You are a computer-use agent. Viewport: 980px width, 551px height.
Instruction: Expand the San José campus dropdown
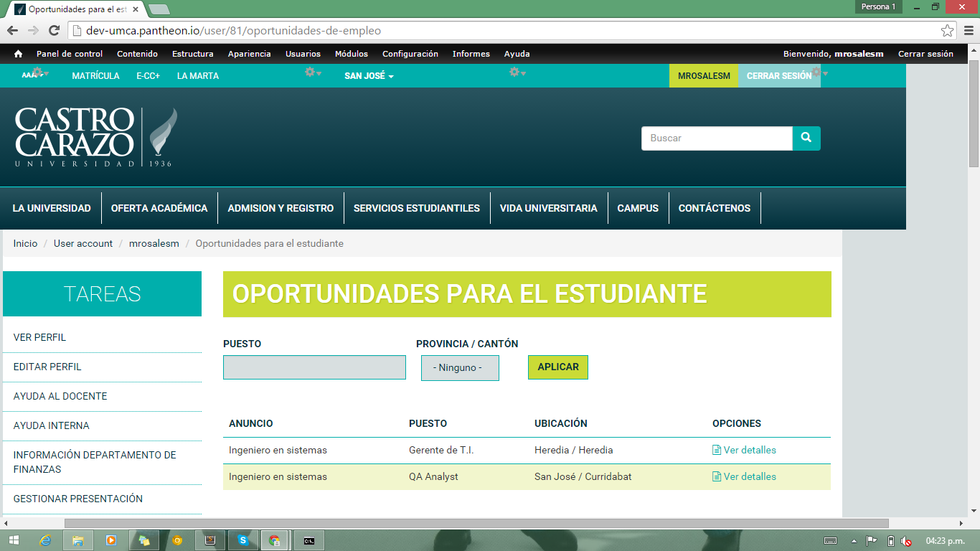[x=369, y=76]
